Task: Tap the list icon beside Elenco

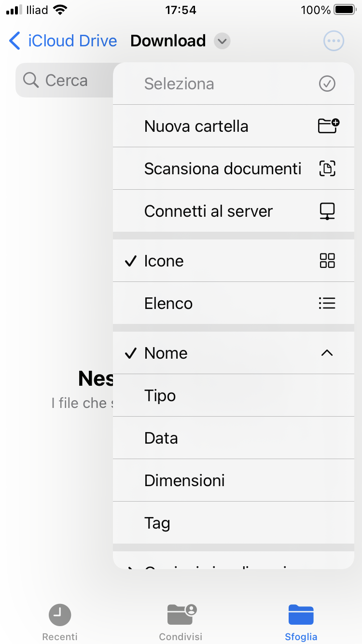Action: pos(327,303)
